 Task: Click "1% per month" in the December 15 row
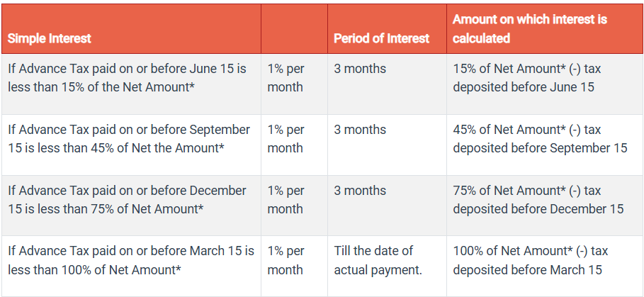coord(286,200)
